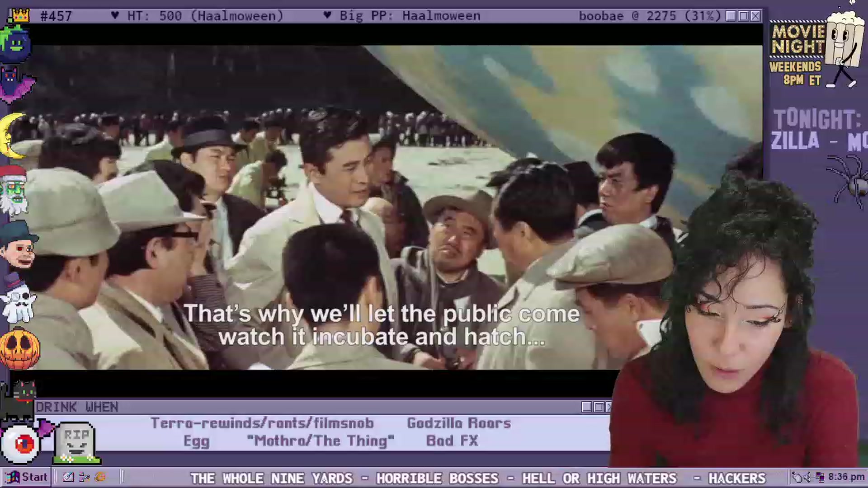Click the "WEEKENDS 8PM ET" schedule text
The height and width of the screenshot is (488, 868).
[796, 73]
